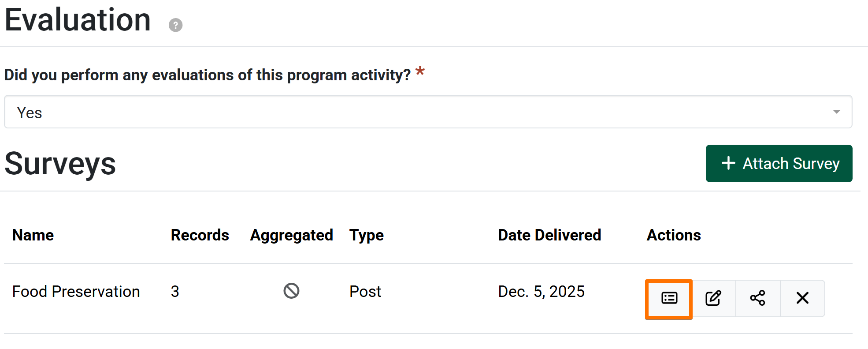The width and height of the screenshot is (868, 349).
Task: Edit the Food Preservation survey
Action: coord(713,299)
